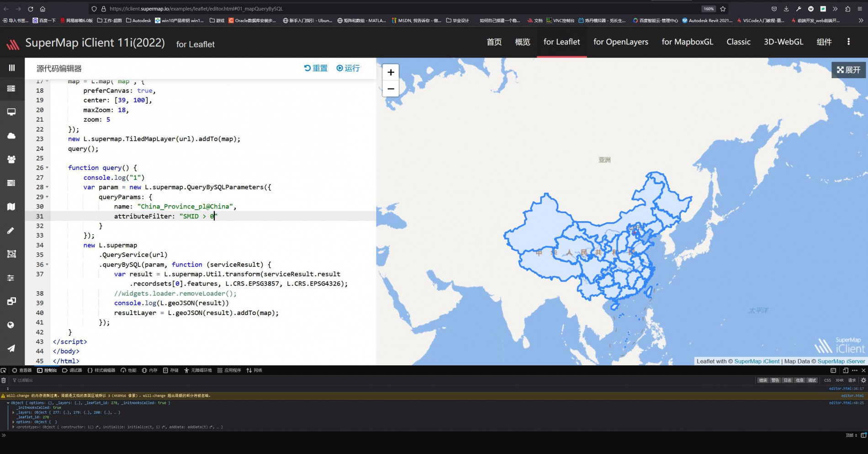Open the SuperMap iServer attribution link
This screenshot has height=454, width=868.
pyautogui.click(x=841, y=361)
